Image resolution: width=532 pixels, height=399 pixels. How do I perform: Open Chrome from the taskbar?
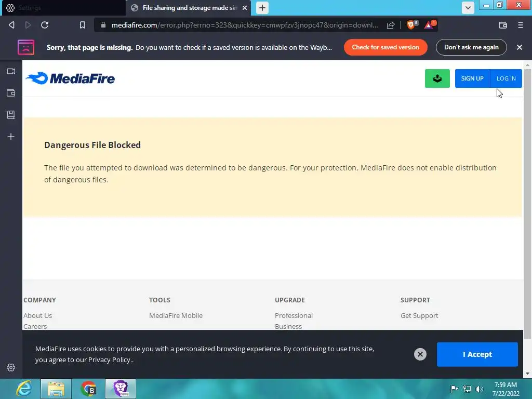click(88, 389)
